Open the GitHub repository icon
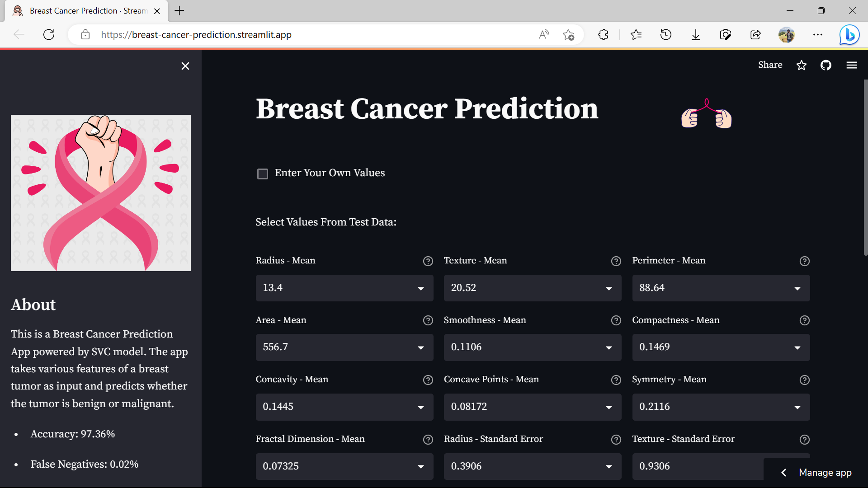This screenshot has height=488, width=868. (826, 66)
